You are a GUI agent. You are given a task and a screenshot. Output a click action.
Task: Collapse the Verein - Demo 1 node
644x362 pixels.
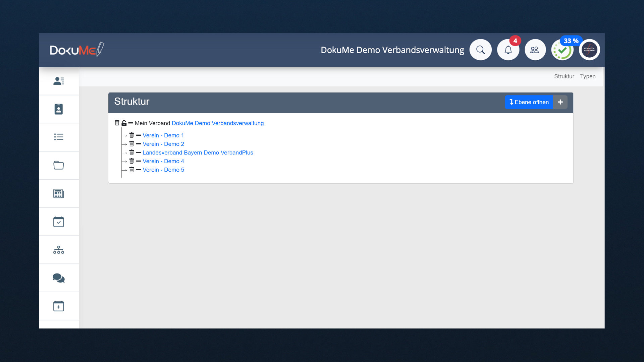(139, 135)
